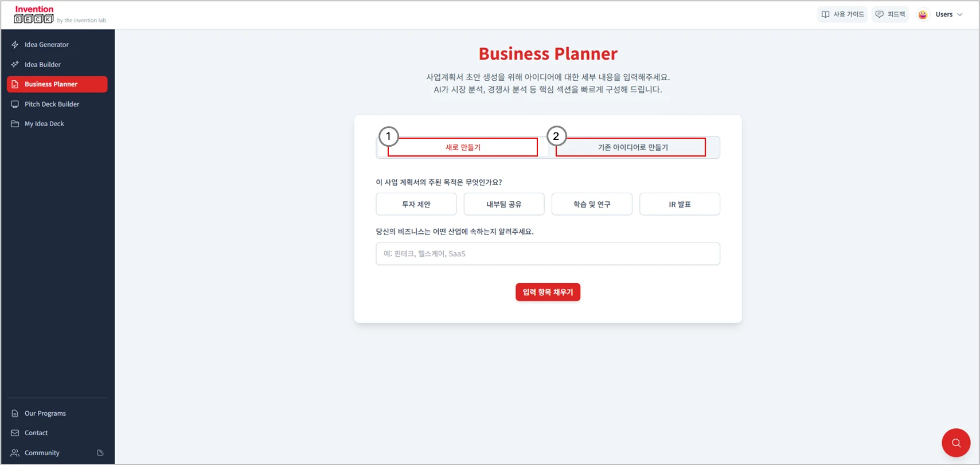980x465 pixels.
Task: Click the Idea Generator lightning icon
Action: [x=15, y=45]
